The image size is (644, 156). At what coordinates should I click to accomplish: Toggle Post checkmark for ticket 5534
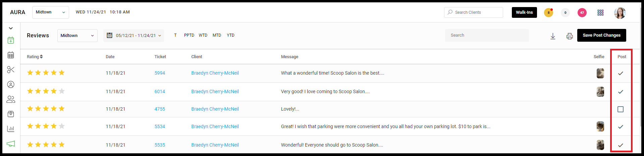[621, 127]
